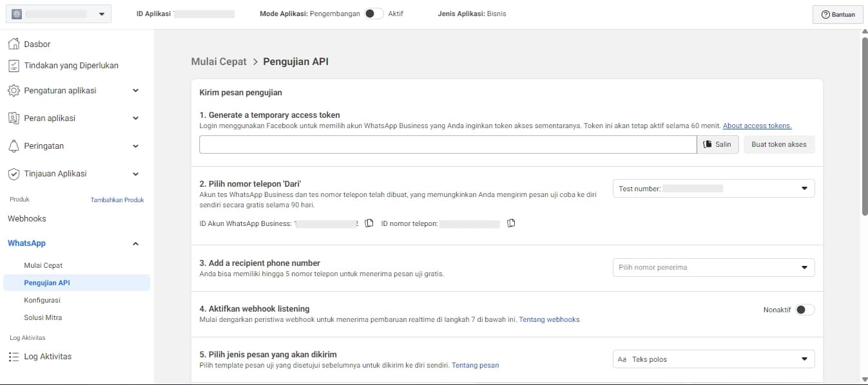
Task: Click the Peringatan bell icon
Action: pos(14,146)
